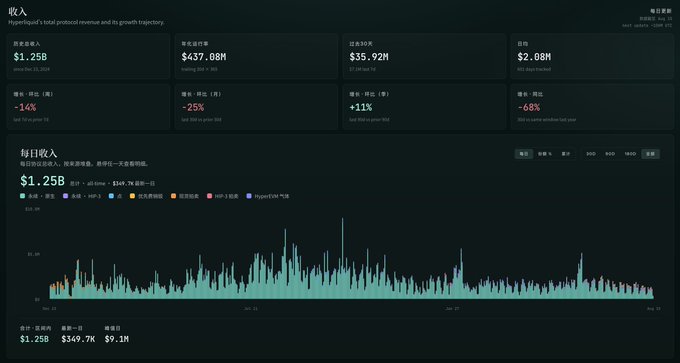
Task: Click the 'trailing 30d × 365' note
Action: (x=199, y=69)
